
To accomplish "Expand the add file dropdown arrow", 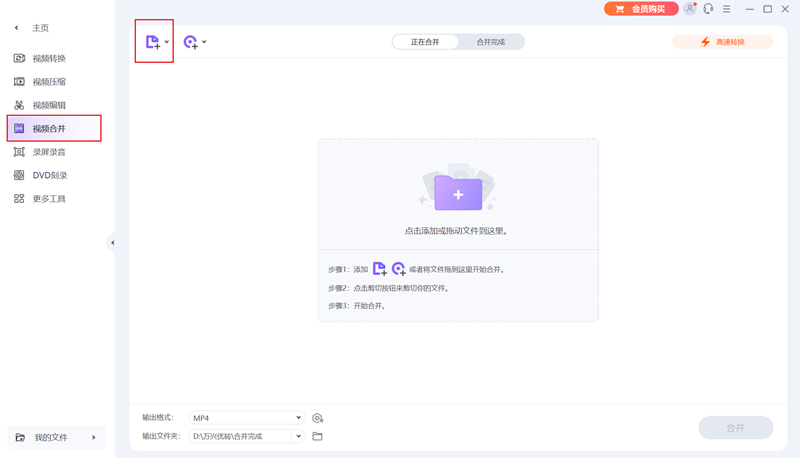I will 166,42.
